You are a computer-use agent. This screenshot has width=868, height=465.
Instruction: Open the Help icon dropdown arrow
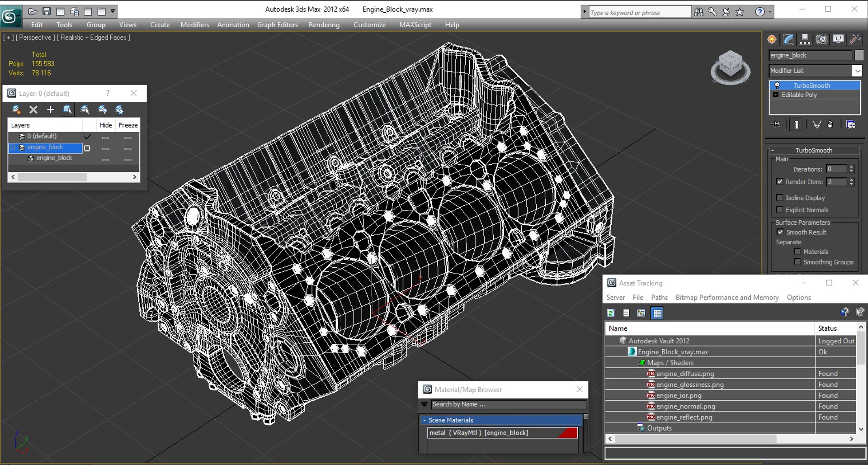770,12
